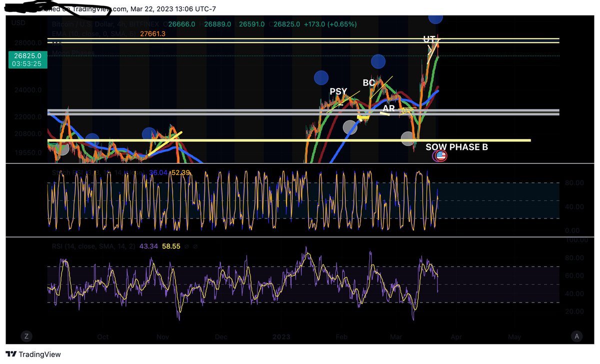
Task: Click the Stoch RSI 80.00 scale label
Action: click(x=573, y=183)
